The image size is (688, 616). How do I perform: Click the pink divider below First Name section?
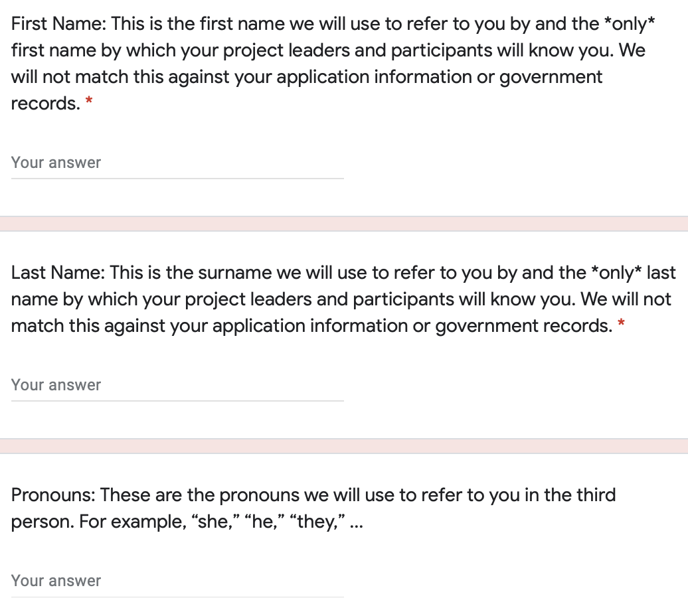pyautogui.click(x=344, y=224)
